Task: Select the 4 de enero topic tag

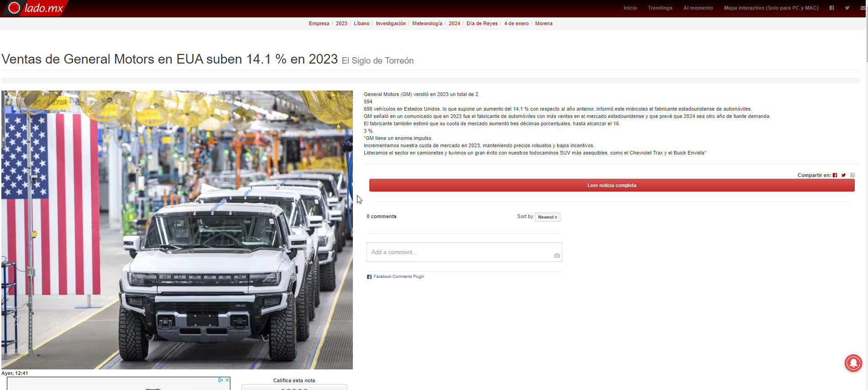Action: [x=517, y=23]
